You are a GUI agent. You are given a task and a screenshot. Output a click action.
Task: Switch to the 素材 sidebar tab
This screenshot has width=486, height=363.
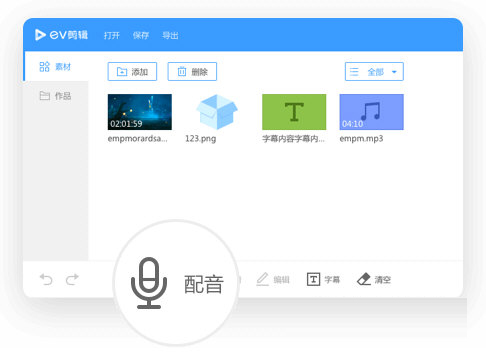click(55, 66)
